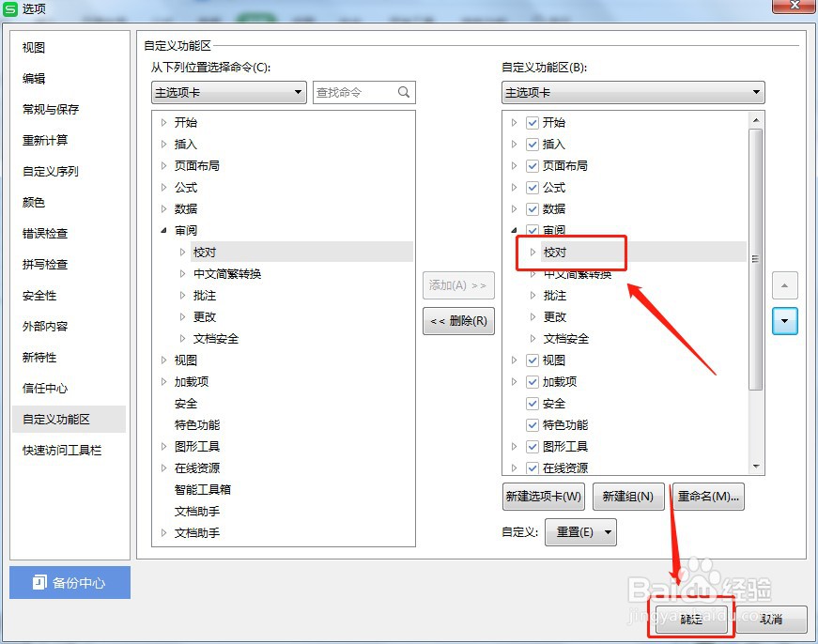This screenshot has height=644, width=818.
Task: Expand 校对 group in the right list
Action: click(532, 253)
